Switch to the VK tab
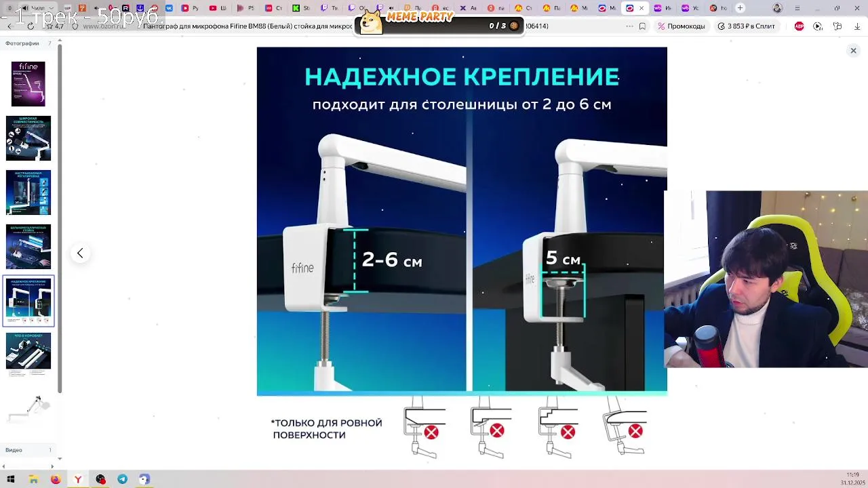 click(x=168, y=7)
